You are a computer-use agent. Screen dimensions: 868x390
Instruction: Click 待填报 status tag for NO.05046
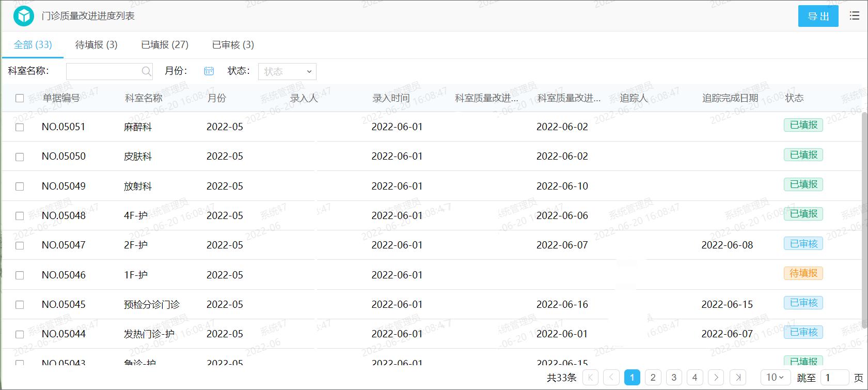point(803,273)
